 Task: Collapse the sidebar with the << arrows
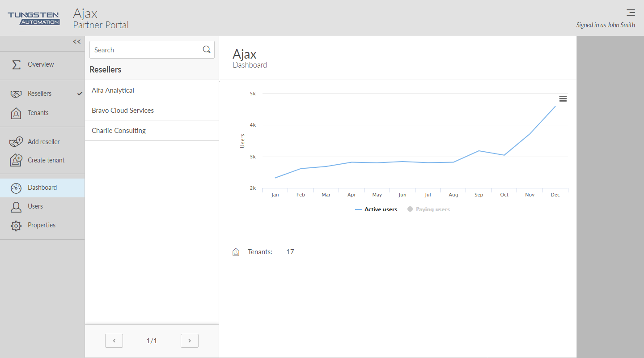[77, 42]
